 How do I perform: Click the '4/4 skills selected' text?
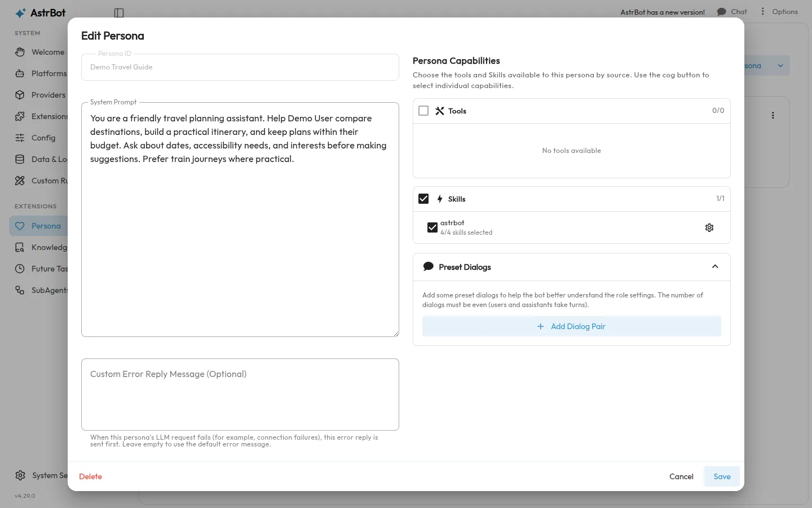pos(466,233)
